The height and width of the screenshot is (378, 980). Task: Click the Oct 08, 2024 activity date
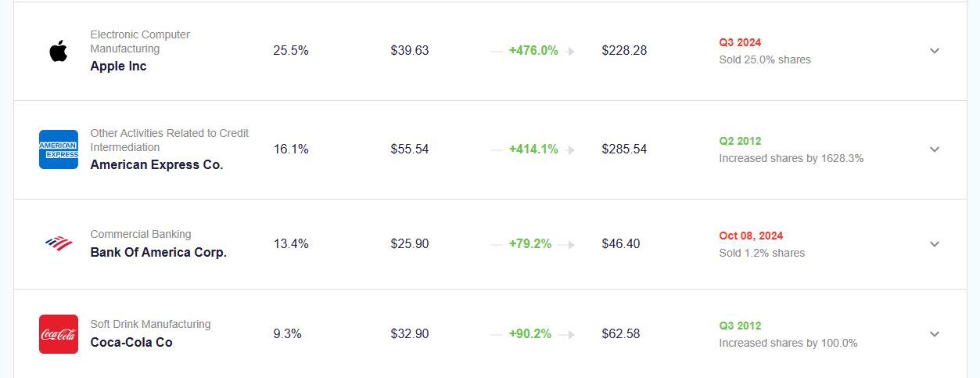click(751, 236)
